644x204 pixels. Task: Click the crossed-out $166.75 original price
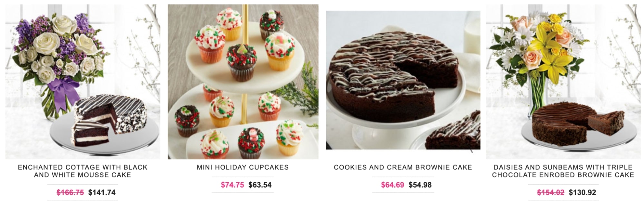tap(70, 192)
